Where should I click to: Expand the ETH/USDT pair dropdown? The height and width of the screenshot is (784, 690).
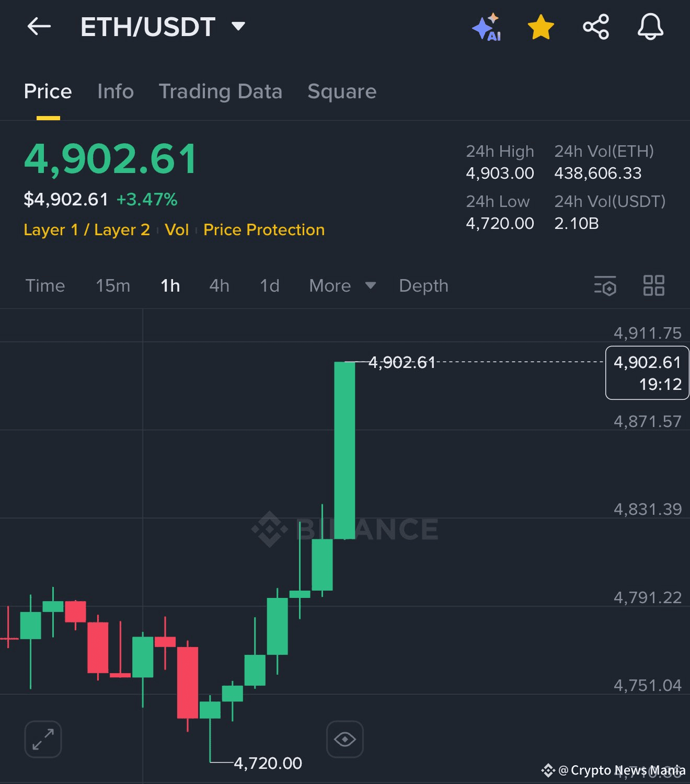click(x=238, y=26)
